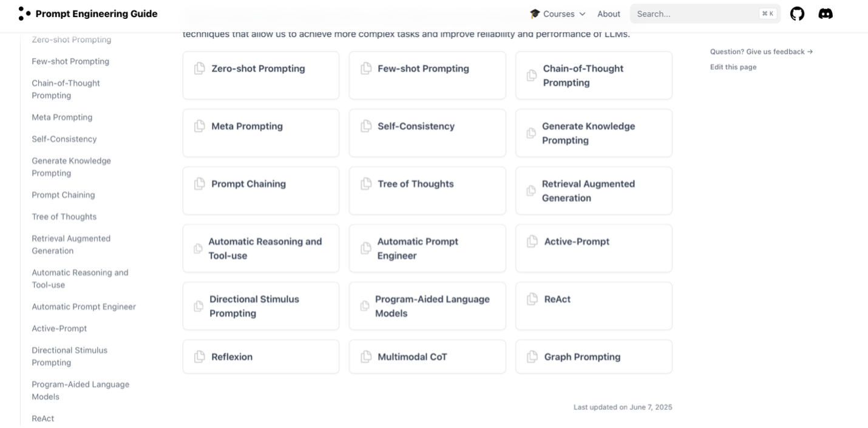Open the Discord icon in the header

point(826,13)
